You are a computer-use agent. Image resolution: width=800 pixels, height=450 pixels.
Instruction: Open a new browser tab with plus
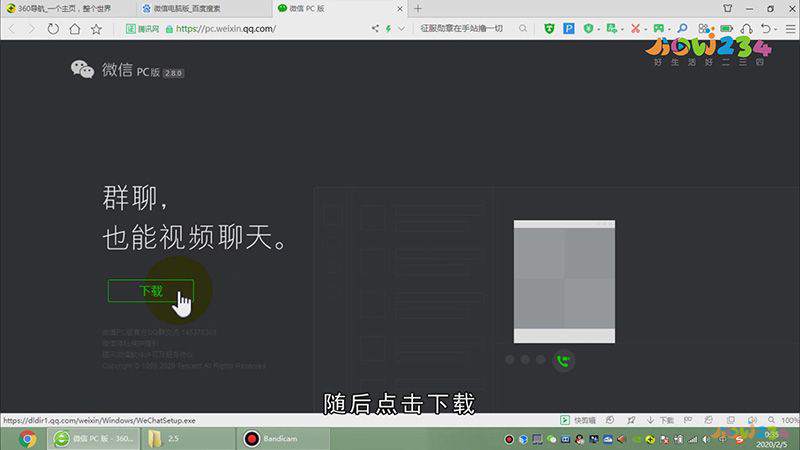418,9
